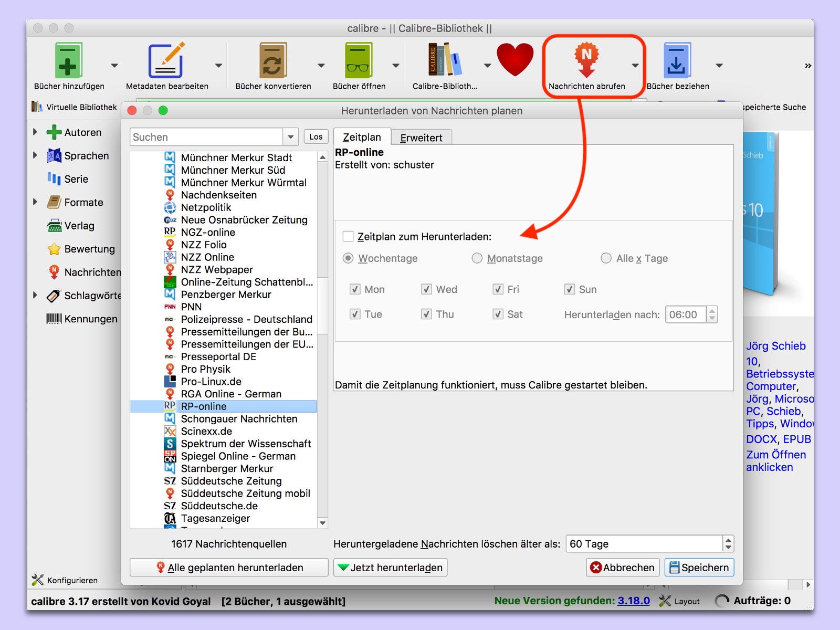Select the Alle x Tage radio button
This screenshot has width=840, height=630.
pos(606,258)
